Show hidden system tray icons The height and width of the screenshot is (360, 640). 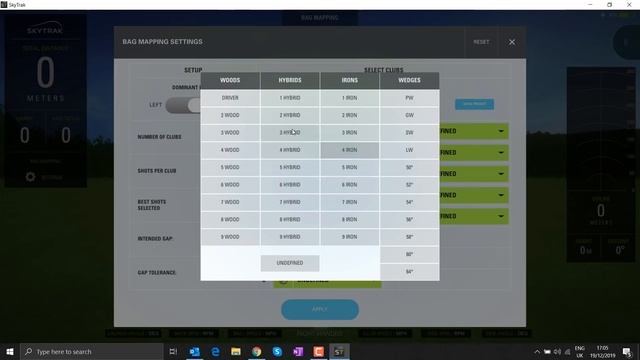coord(537,352)
